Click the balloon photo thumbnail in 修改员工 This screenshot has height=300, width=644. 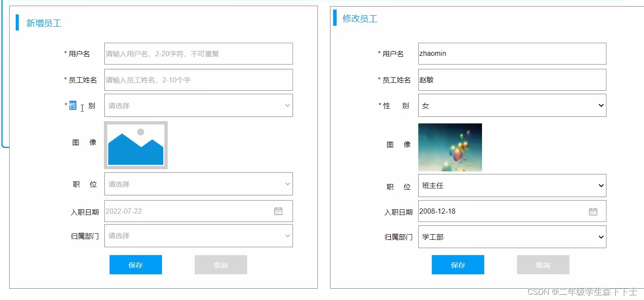click(450, 147)
